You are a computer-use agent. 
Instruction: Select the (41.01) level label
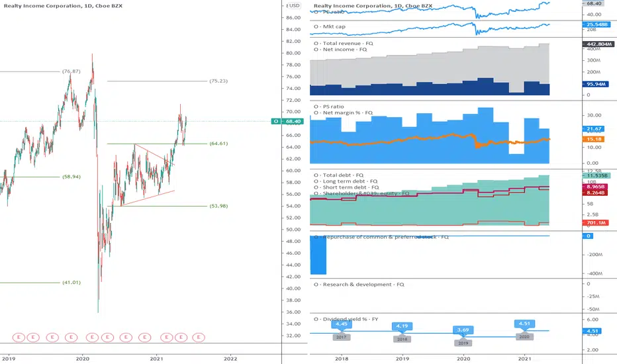(x=71, y=282)
